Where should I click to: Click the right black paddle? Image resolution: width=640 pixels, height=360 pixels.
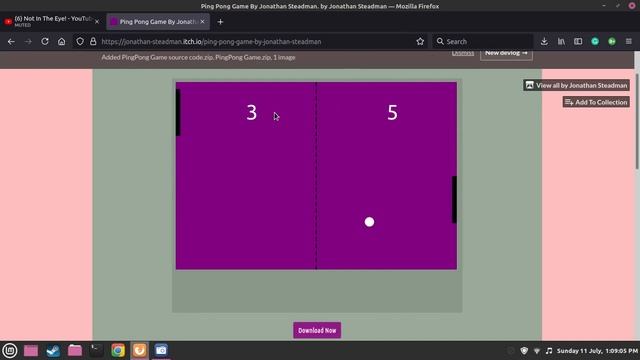pyautogui.click(x=454, y=200)
